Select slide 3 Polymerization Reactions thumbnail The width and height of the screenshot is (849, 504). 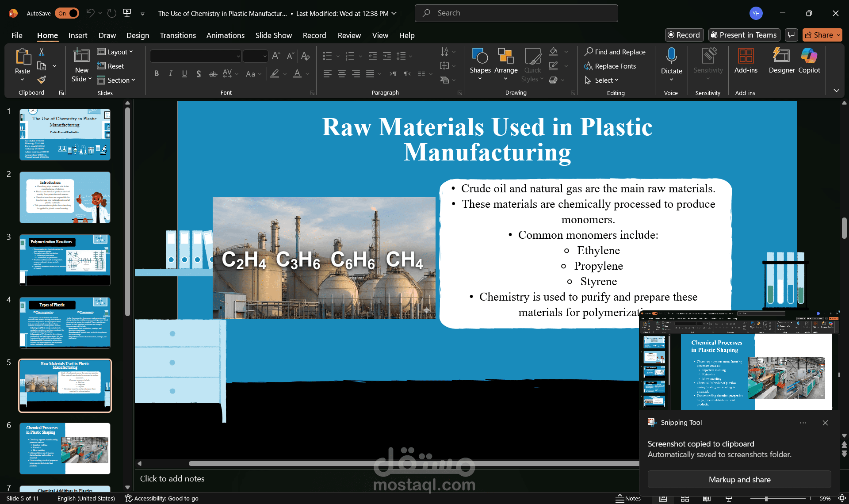tap(65, 260)
